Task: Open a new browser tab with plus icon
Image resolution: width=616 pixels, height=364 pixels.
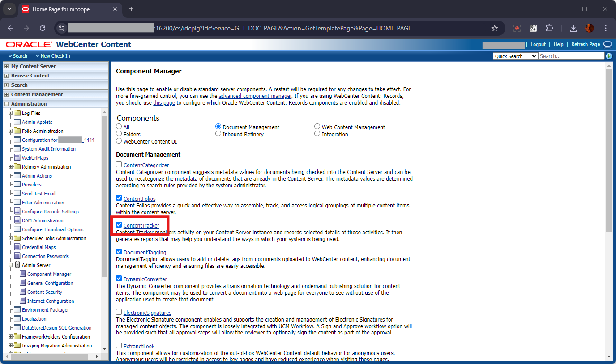Action: (131, 9)
